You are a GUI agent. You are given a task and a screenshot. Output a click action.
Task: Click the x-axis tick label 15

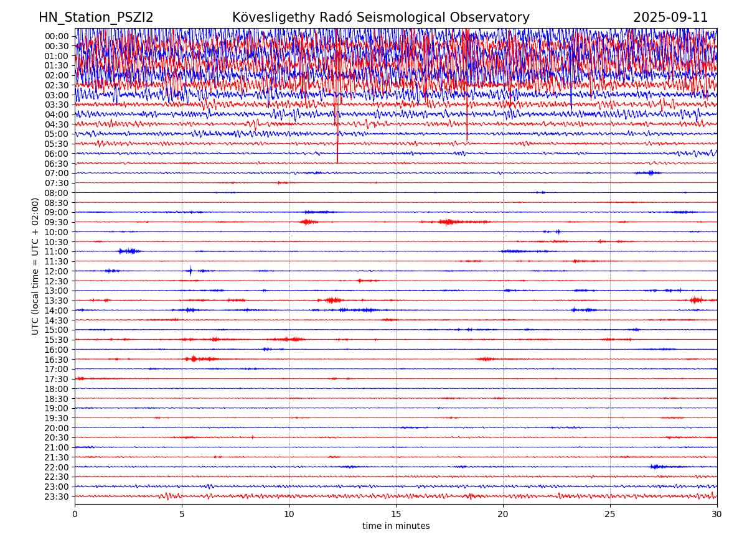tap(396, 515)
